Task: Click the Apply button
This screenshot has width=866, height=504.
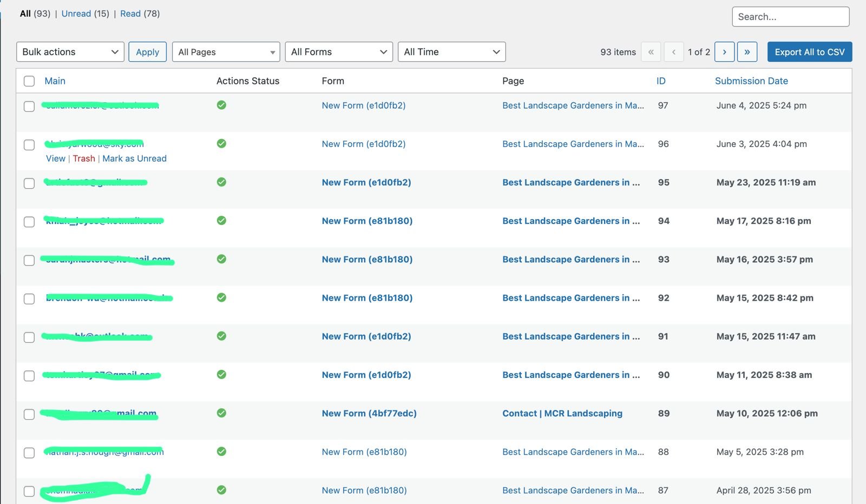Action: coord(147,52)
